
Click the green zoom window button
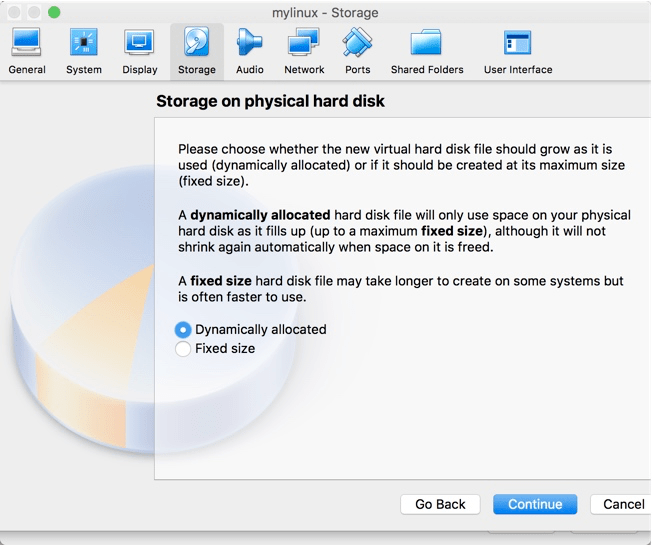pyautogui.click(x=54, y=12)
